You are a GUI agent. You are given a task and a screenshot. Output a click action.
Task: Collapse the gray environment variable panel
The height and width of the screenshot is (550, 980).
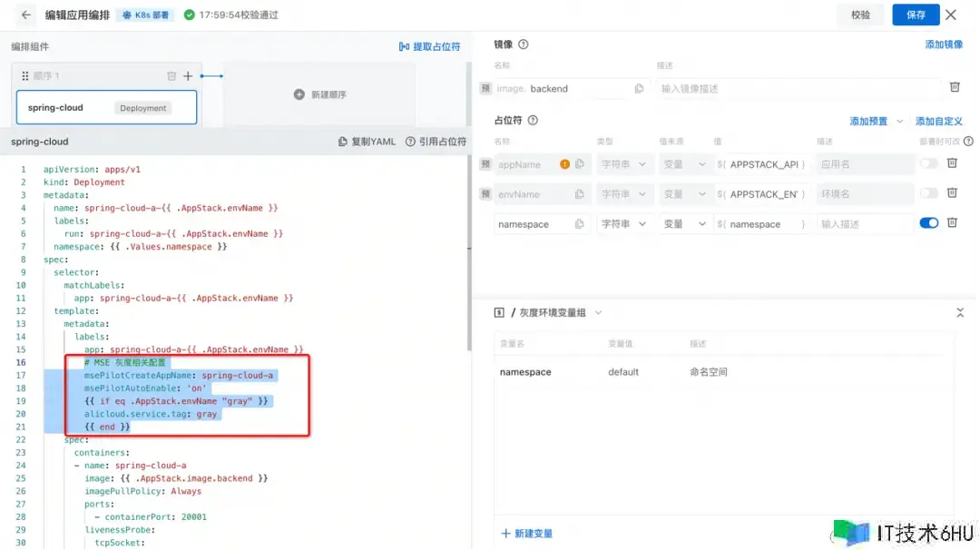(x=960, y=312)
